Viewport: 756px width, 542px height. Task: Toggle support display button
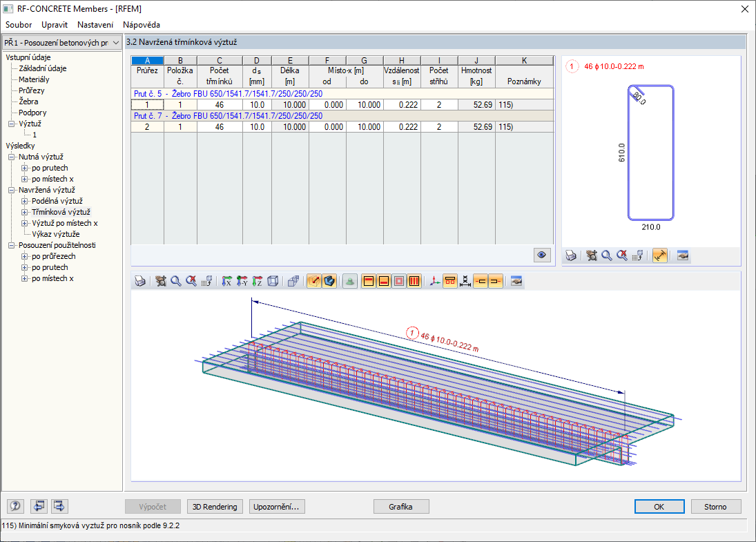tap(350, 281)
